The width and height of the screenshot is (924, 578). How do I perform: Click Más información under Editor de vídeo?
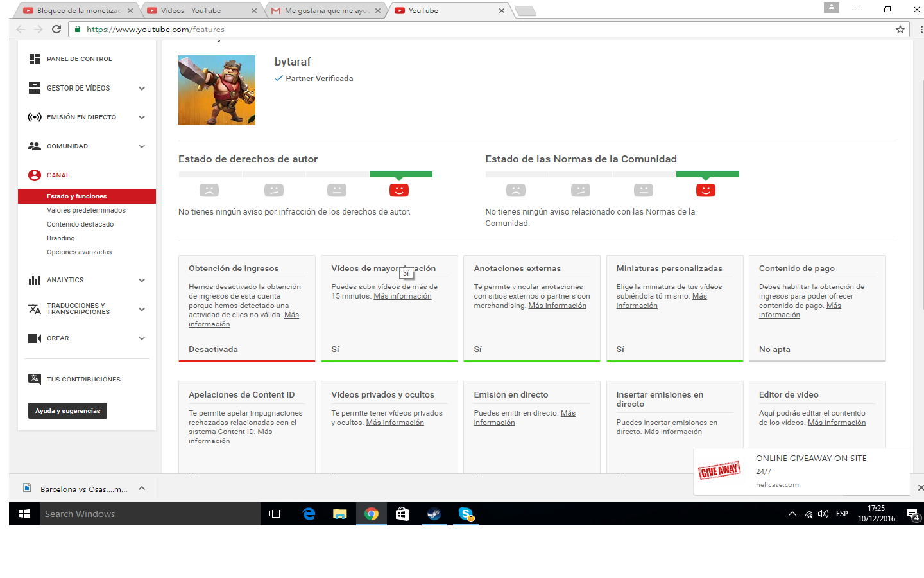[837, 423]
